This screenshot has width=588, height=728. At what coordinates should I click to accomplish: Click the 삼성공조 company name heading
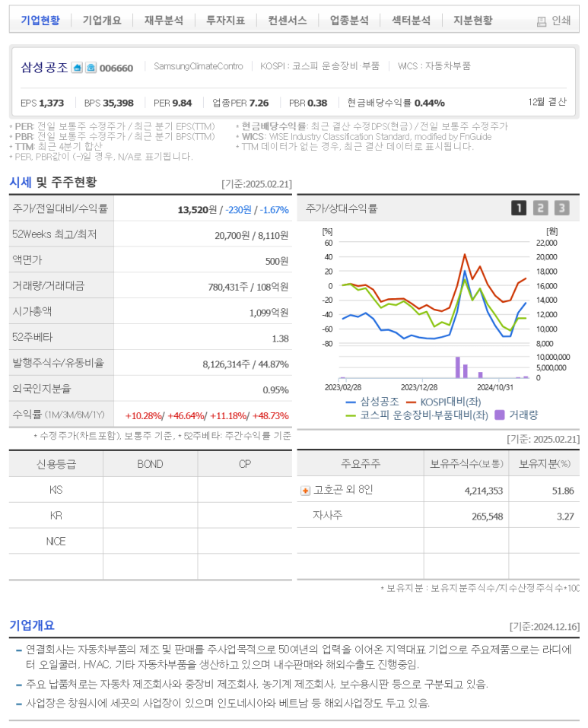45,67
